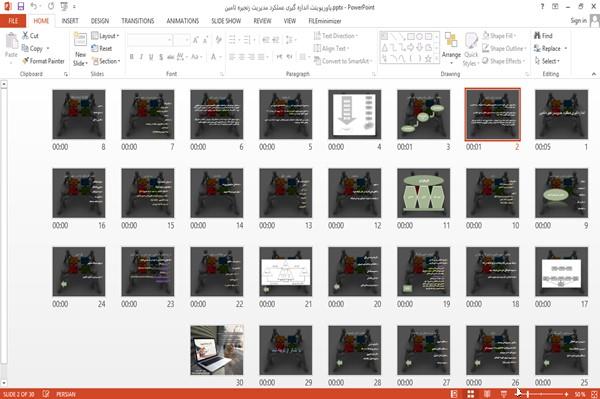Expand the Select dropdown in Editing

coord(547,61)
